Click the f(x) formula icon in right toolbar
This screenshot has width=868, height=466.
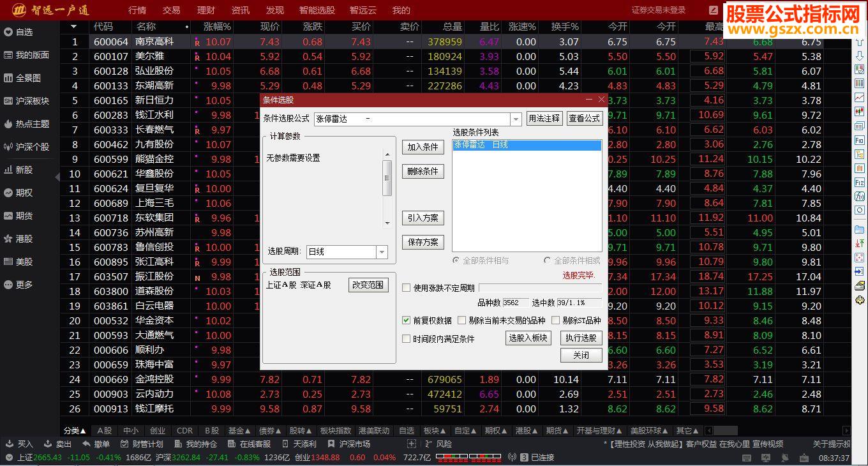pos(860,197)
